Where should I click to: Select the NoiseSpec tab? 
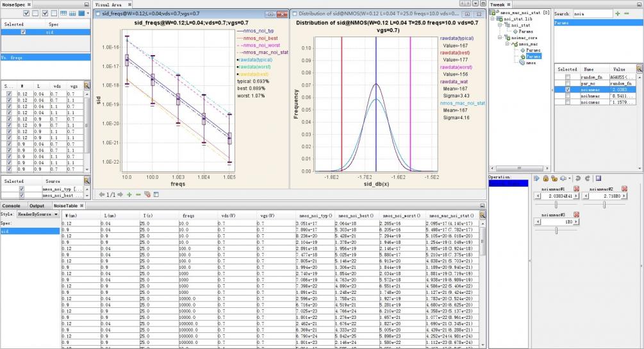coord(17,4)
